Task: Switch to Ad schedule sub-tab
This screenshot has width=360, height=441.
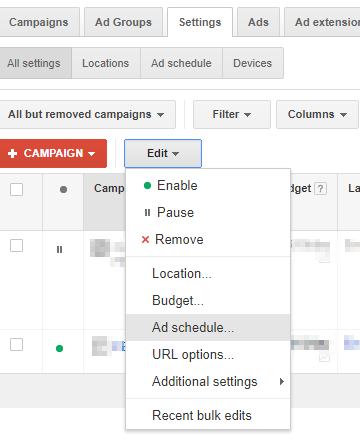Action: [x=181, y=63]
